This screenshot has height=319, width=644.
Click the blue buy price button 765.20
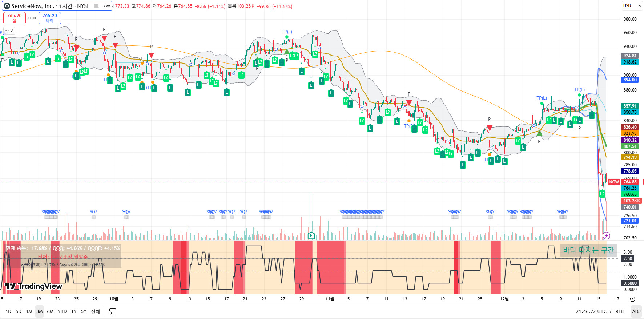[x=50, y=18]
